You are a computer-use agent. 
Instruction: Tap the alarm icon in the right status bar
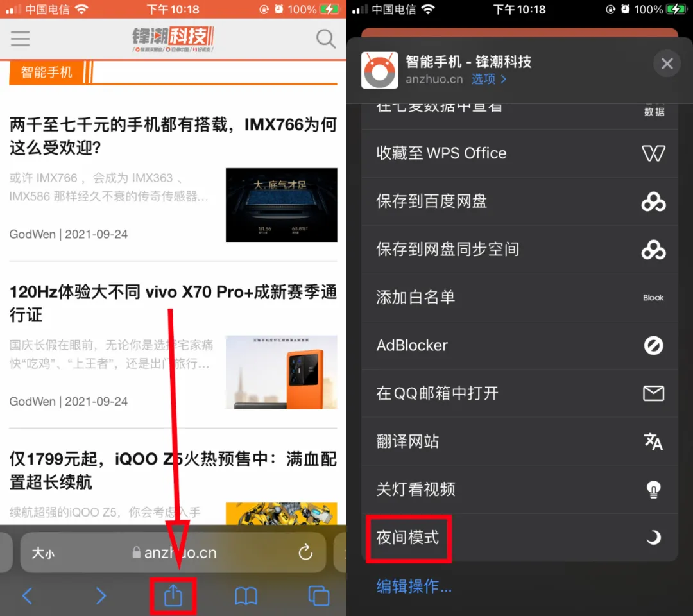click(625, 9)
